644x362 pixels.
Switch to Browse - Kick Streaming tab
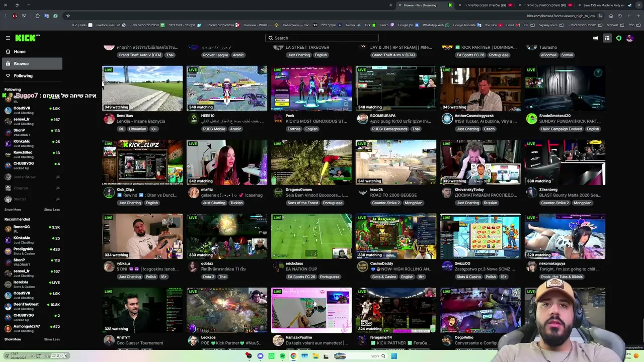coord(425,5)
